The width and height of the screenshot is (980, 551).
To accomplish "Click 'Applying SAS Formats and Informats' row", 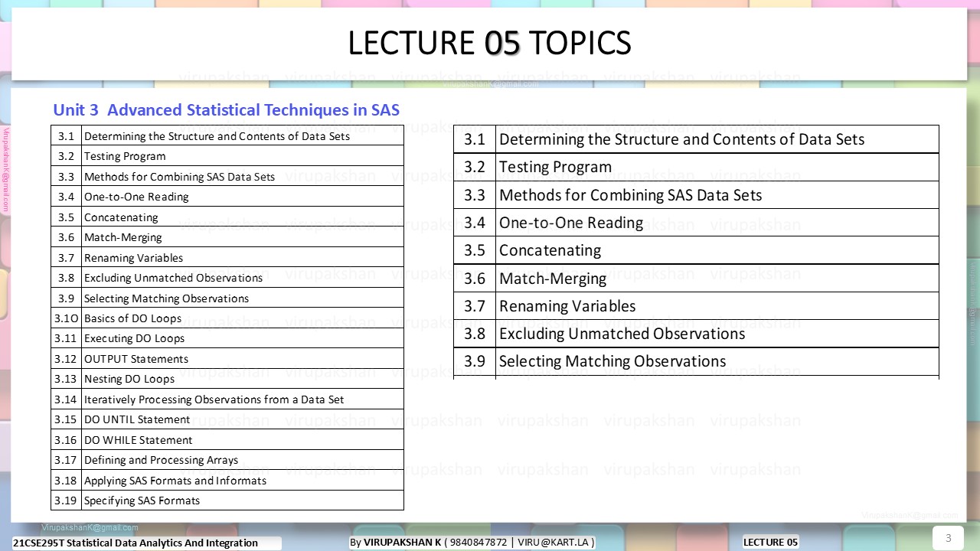I will tap(227, 481).
